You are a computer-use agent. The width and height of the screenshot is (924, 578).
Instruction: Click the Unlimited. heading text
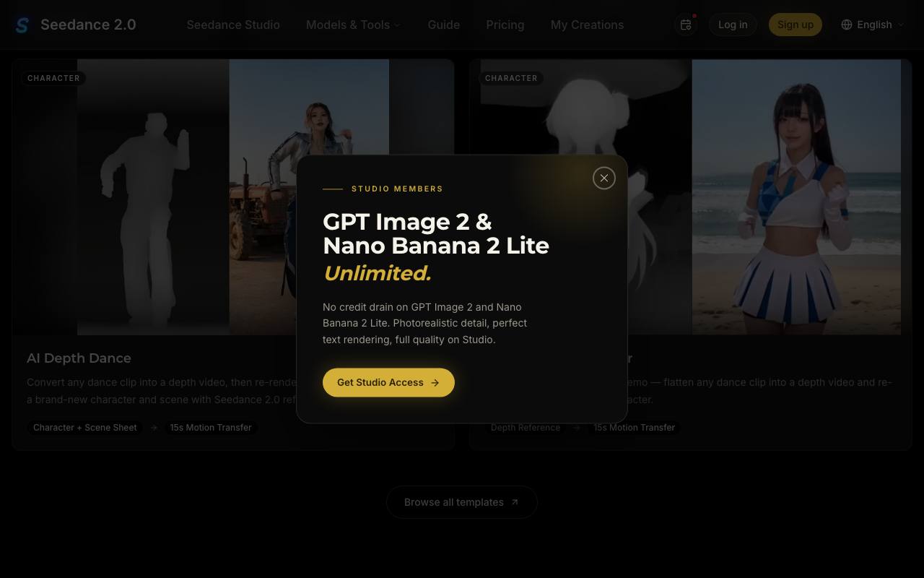tap(377, 273)
